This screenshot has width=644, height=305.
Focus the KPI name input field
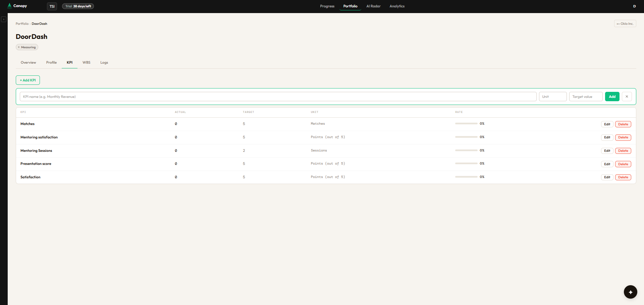(x=278, y=97)
